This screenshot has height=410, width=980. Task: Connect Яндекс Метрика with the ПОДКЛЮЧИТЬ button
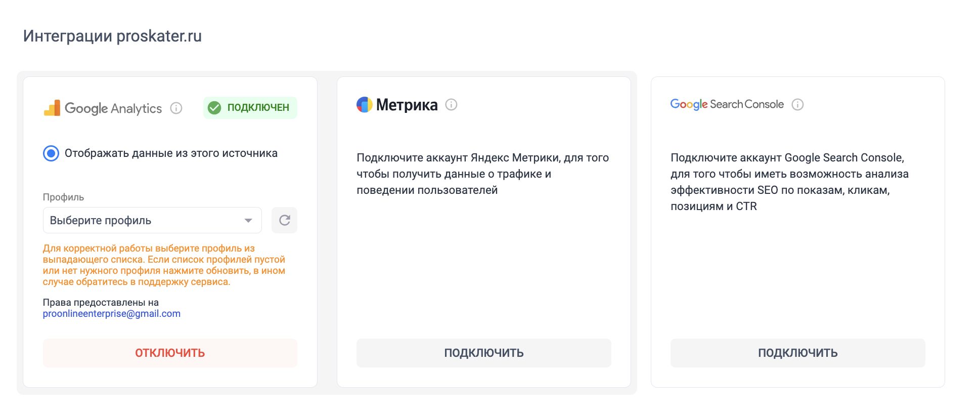pos(484,353)
